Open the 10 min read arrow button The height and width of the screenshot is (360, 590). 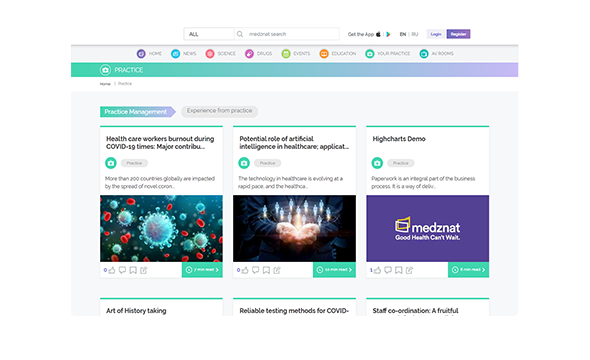pos(334,270)
